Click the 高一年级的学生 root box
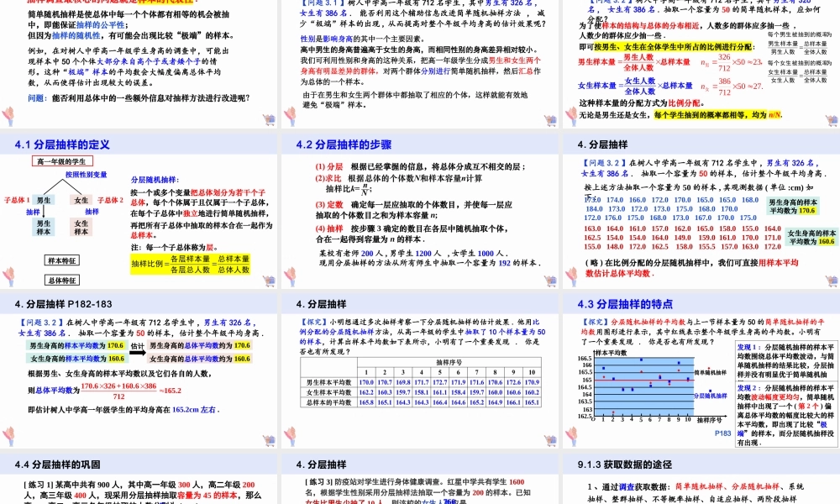Screen dimensions: 840x504 pos(62,160)
